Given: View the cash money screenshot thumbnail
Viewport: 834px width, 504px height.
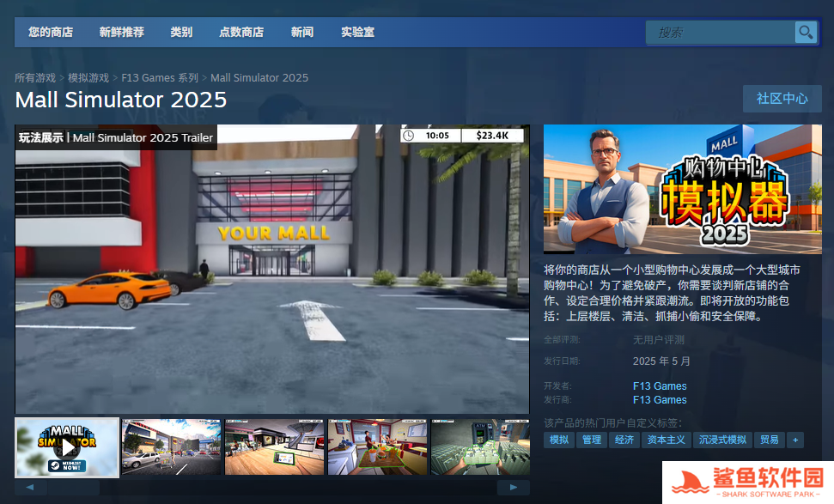Looking at the screenshot, I should coord(479,446).
